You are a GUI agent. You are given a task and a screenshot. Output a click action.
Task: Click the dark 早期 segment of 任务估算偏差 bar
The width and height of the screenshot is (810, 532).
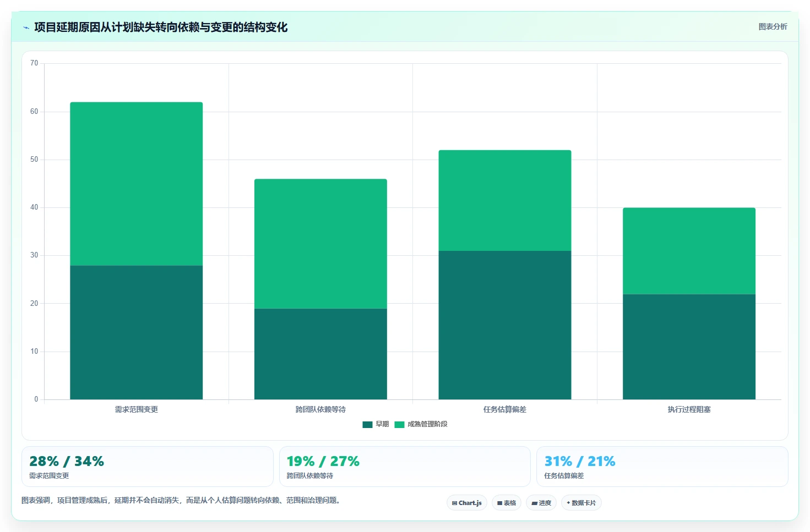coord(505,325)
